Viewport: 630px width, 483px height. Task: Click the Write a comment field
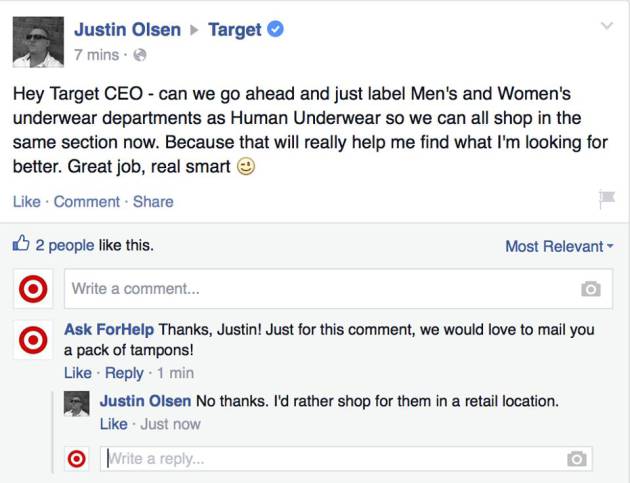point(320,289)
